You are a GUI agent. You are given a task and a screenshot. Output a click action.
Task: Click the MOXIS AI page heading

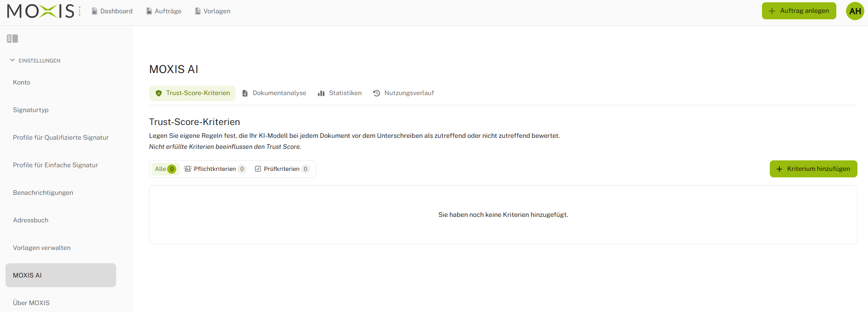[x=174, y=69]
